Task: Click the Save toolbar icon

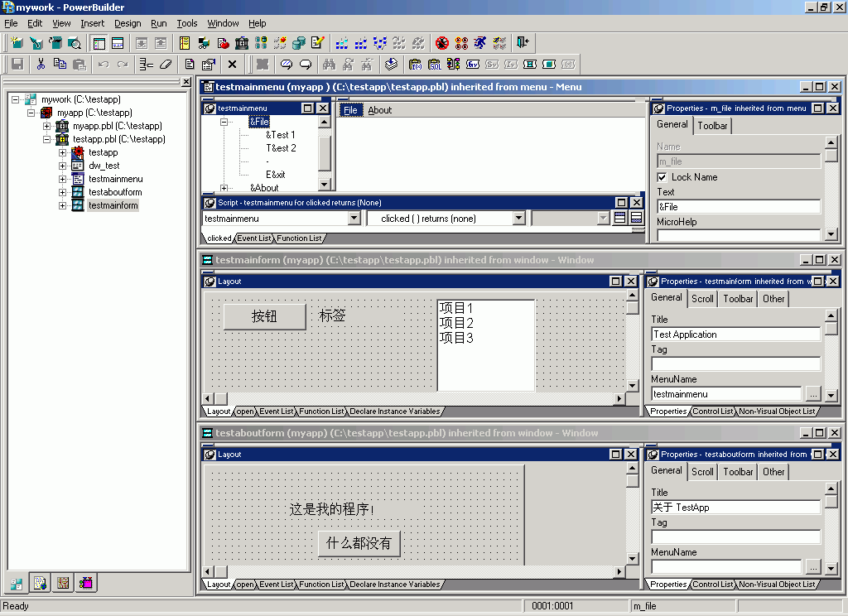Action: coord(17,65)
